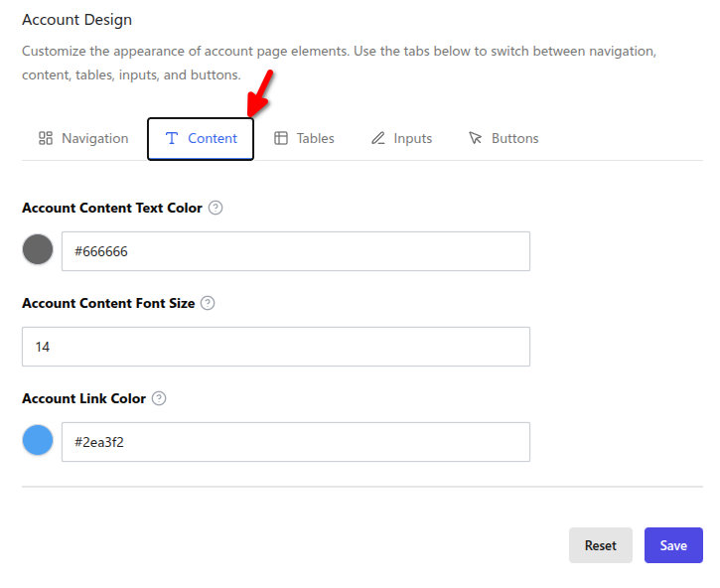Open the blue link color swatch picker

coord(38,440)
